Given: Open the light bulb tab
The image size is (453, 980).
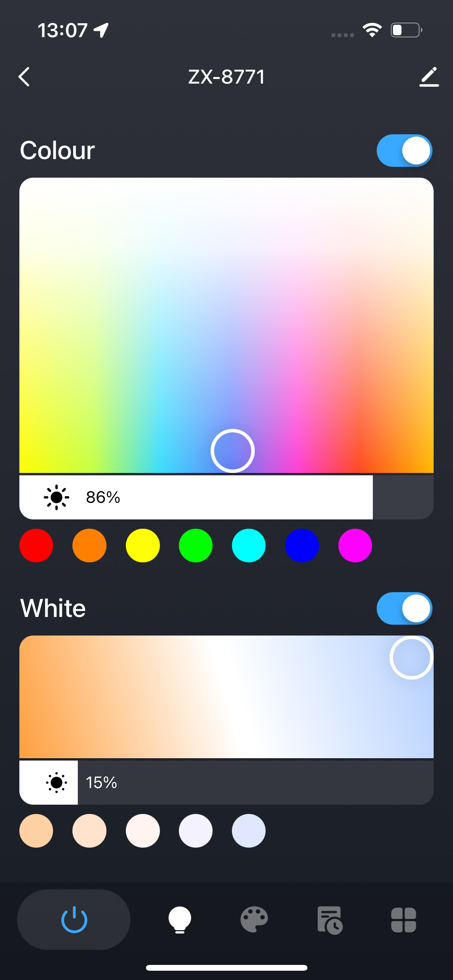Looking at the screenshot, I should (x=180, y=920).
